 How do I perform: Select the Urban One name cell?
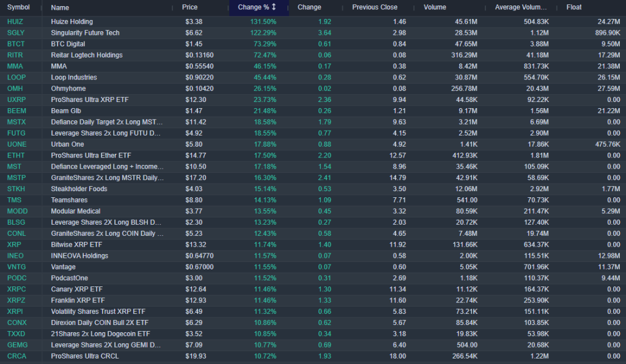67,144
